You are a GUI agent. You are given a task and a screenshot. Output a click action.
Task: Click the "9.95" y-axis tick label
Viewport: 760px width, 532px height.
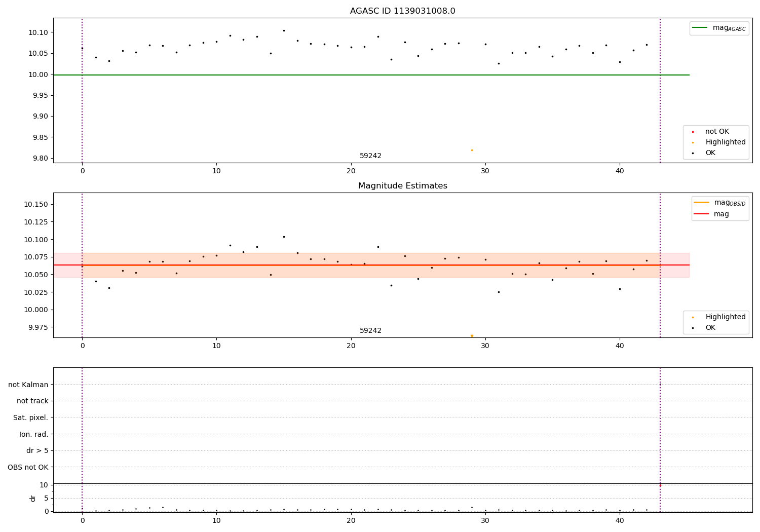pos(40,96)
